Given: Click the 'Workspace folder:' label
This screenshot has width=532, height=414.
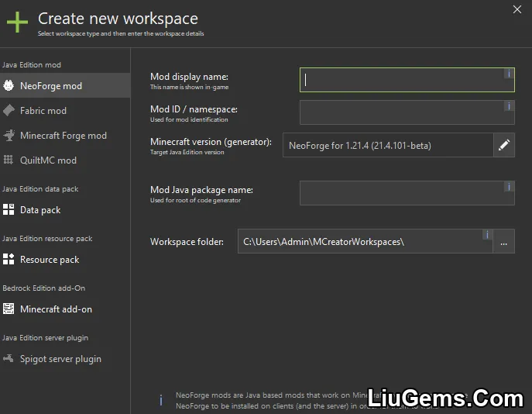Looking at the screenshot, I should coord(187,242).
